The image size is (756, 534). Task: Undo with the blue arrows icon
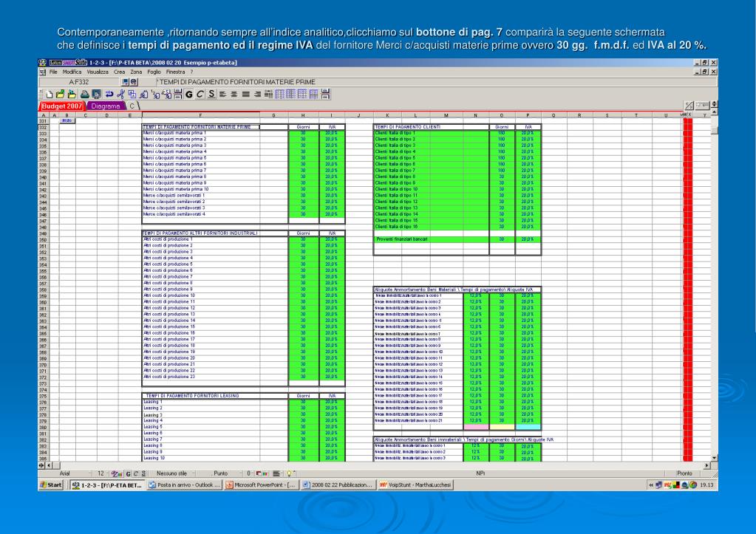coord(109,95)
